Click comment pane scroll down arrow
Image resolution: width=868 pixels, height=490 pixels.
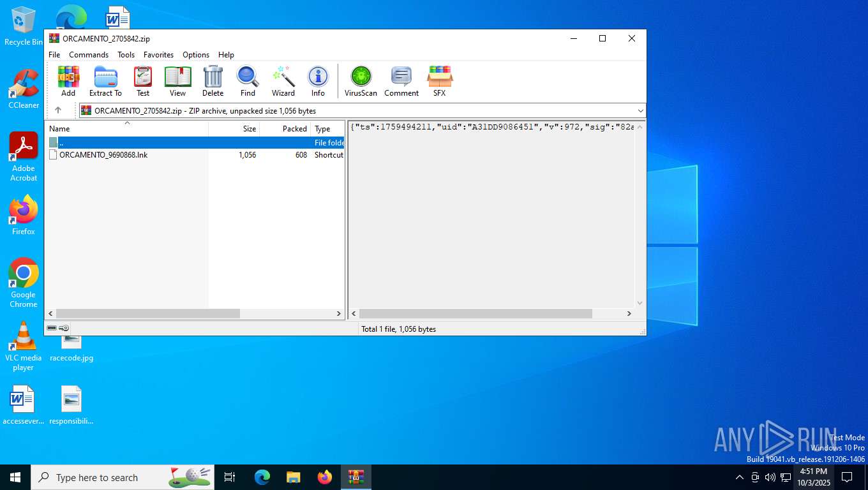(640, 303)
